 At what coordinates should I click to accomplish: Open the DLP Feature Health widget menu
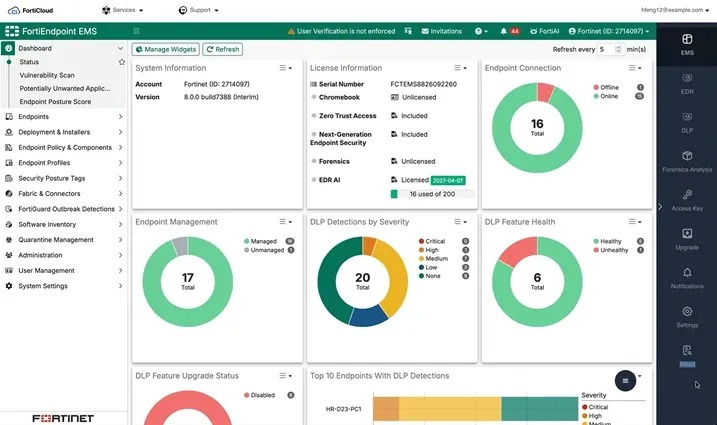pos(635,221)
